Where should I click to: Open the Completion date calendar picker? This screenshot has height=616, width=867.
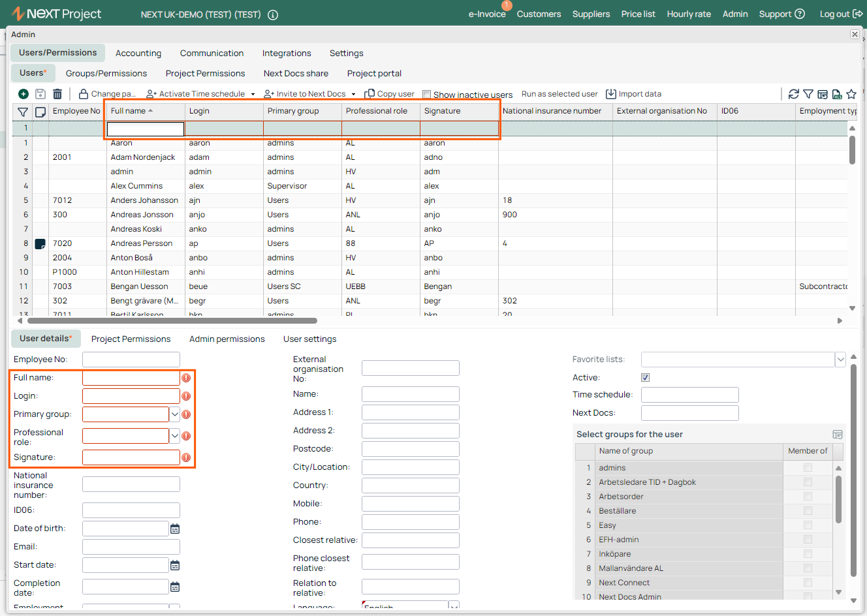(x=175, y=587)
